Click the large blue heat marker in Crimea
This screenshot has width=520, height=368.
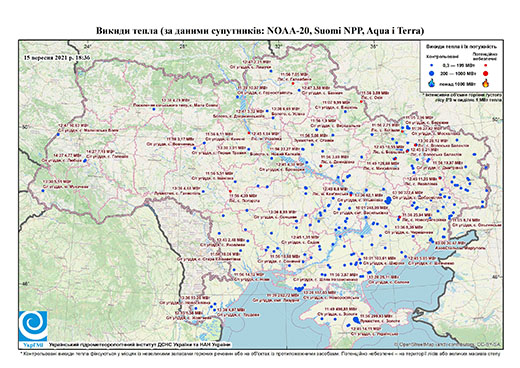pos(356,320)
